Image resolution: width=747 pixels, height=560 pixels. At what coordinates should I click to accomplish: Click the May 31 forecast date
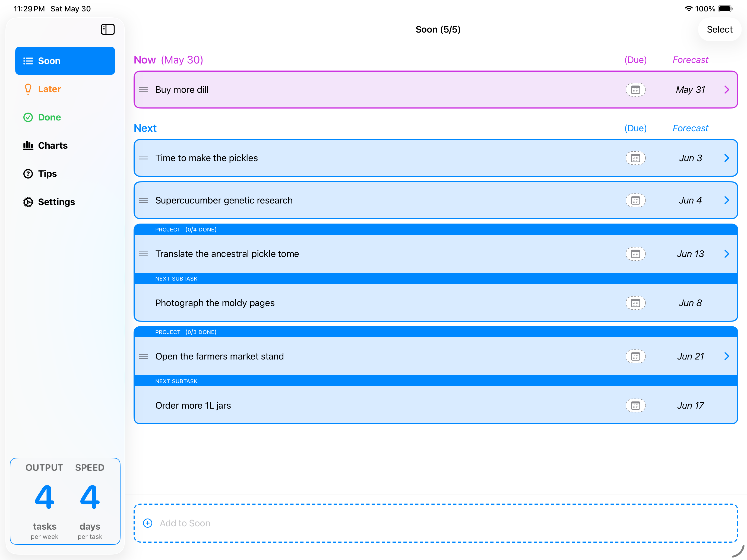point(690,90)
